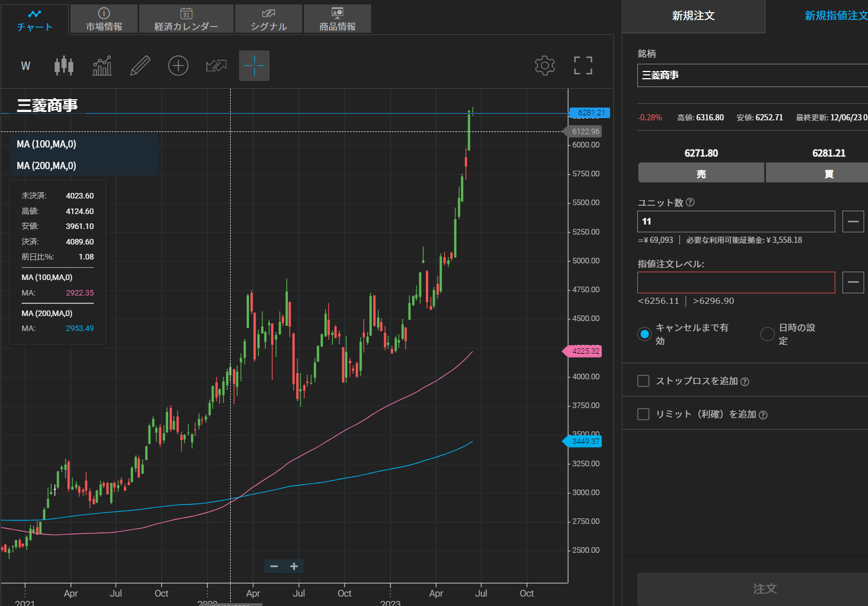Expand chart to fullscreen
The height and width of the screenshot is (606, 868).
click(x=582, y=65)
